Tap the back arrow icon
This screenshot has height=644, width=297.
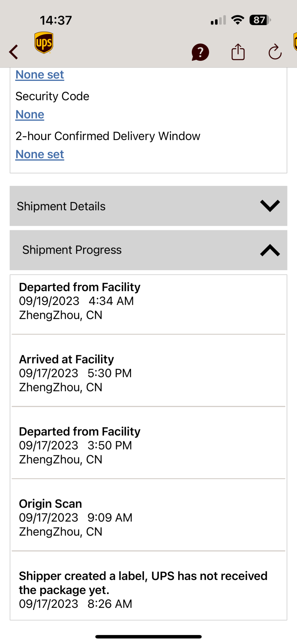click(x=14, y=52)
